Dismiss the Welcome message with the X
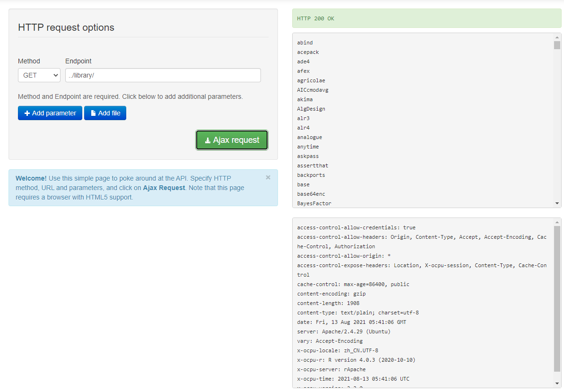Viewport: 564px width, 392px height. tap(268, 177)
